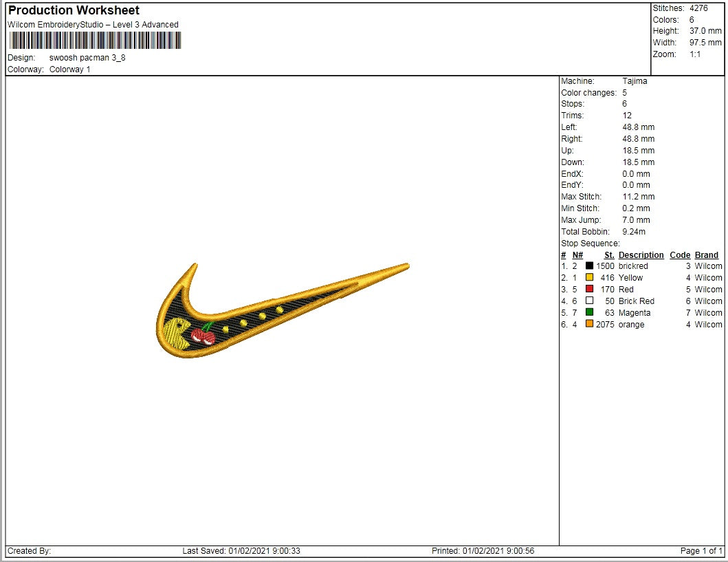Click the design name swoosh pacman 3_8
Viewport: 728px width, 562px height.
pos(87,58)
